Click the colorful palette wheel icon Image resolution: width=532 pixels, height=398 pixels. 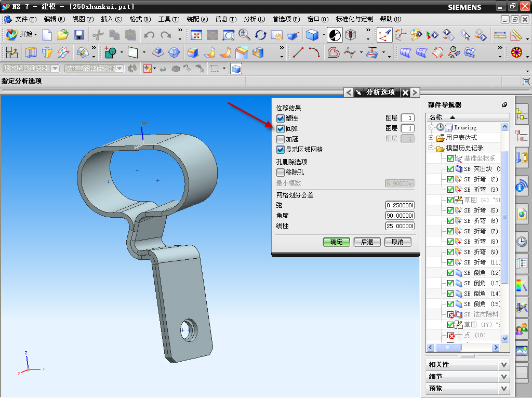coord(516,52)
